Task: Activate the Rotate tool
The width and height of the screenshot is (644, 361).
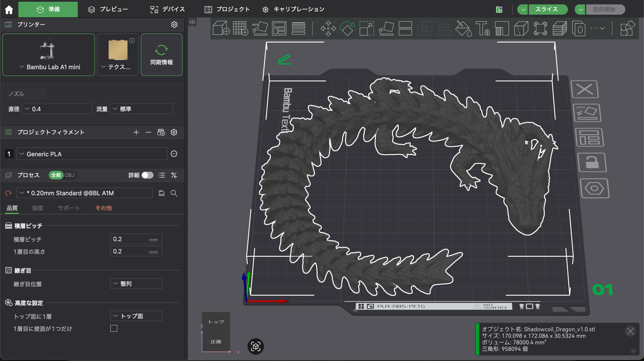Action: coord(347,28)
